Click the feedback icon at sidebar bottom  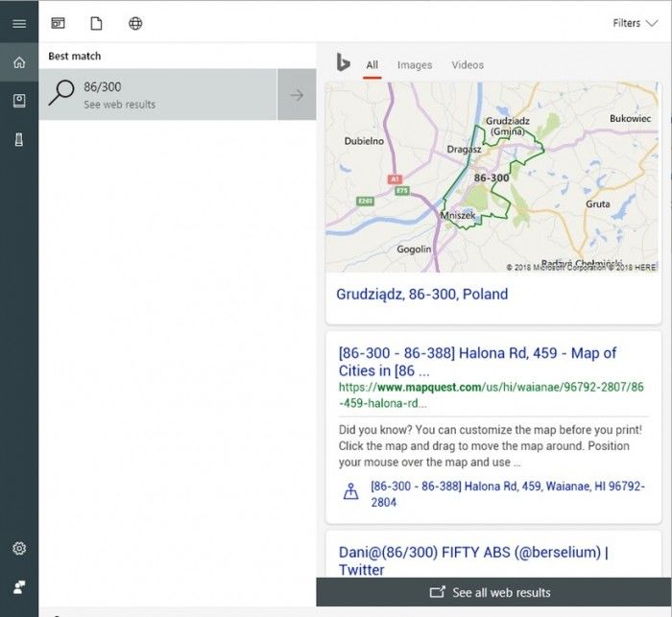point(19,586)
